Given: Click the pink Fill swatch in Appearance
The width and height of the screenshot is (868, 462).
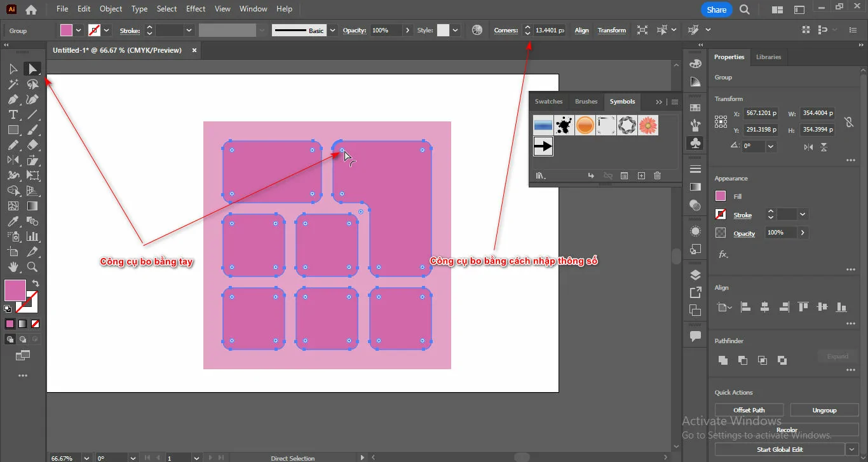Looking at the screenshot, I should click(722, 196).
